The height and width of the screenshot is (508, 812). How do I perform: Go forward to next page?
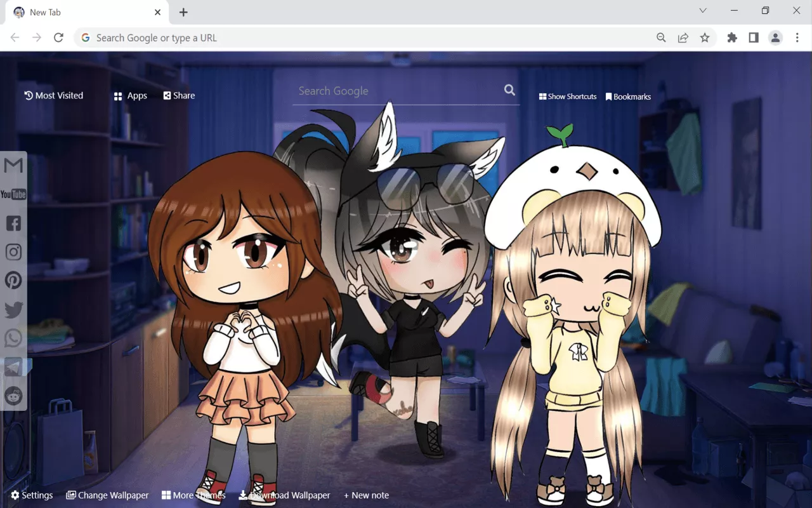coord(37,38)
